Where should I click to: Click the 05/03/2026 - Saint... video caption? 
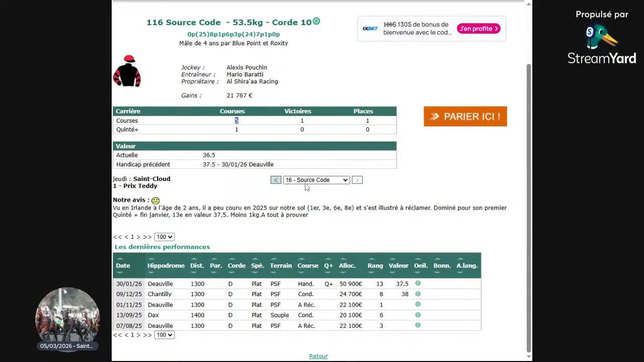66,346
